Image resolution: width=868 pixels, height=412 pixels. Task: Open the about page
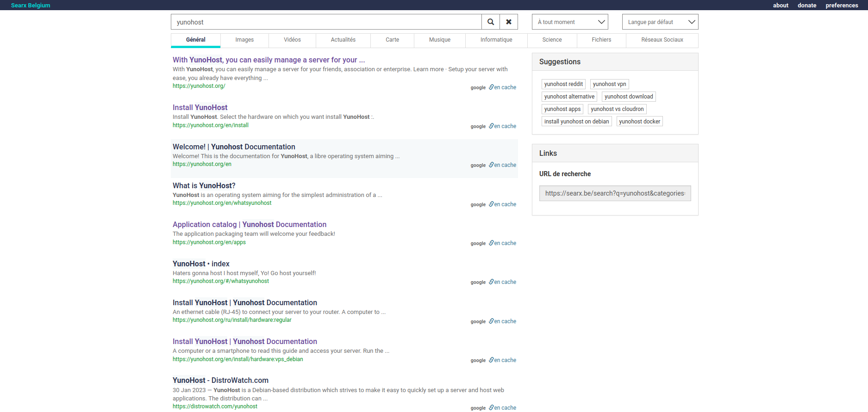(x=781, y=6)
